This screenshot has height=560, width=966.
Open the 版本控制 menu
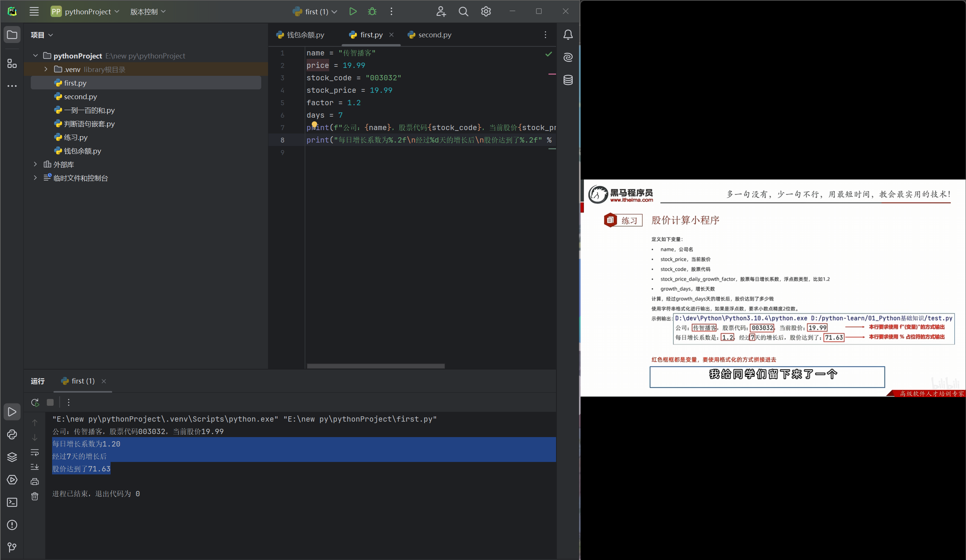pyautogui.click(x=148, y=11)
